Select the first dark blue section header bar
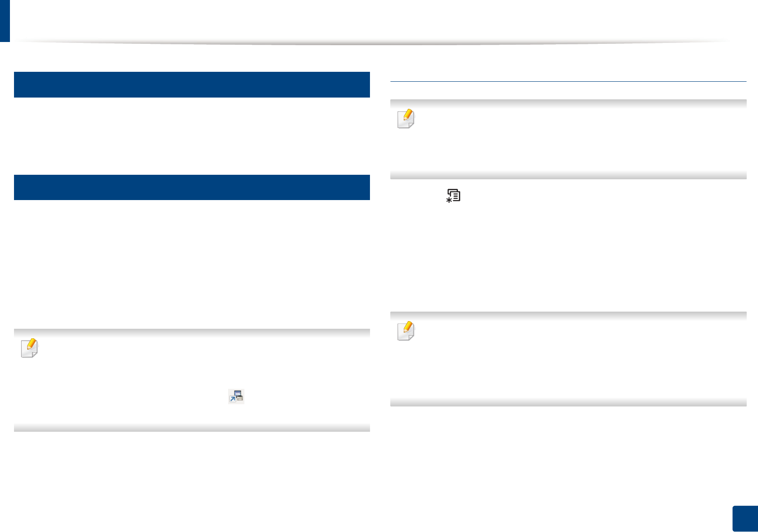 tap(192, 84)
